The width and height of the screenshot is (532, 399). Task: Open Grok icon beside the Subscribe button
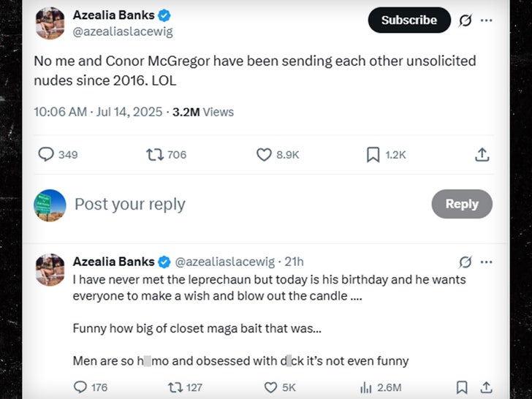465,20
